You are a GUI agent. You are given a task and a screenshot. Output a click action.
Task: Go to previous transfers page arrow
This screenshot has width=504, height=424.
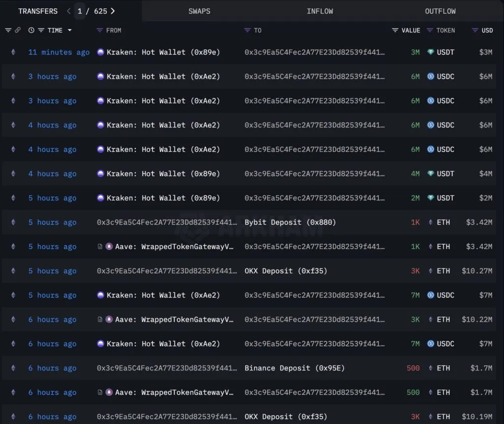(x=68, y=11)
